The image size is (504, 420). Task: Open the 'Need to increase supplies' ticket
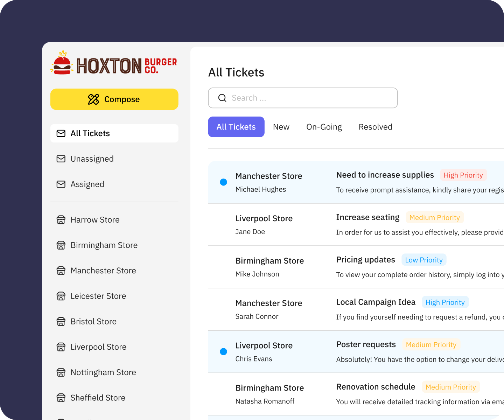tap(356, 182)
